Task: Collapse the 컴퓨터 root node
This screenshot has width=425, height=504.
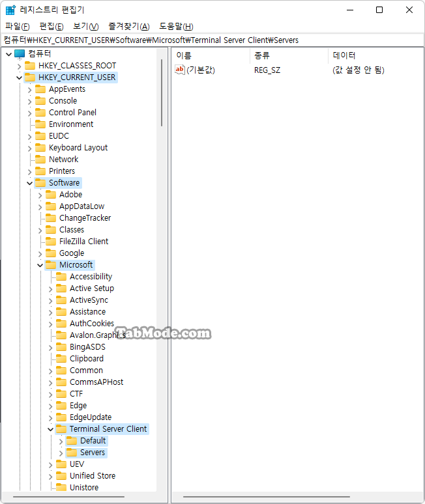Action: tap(9, 54)
